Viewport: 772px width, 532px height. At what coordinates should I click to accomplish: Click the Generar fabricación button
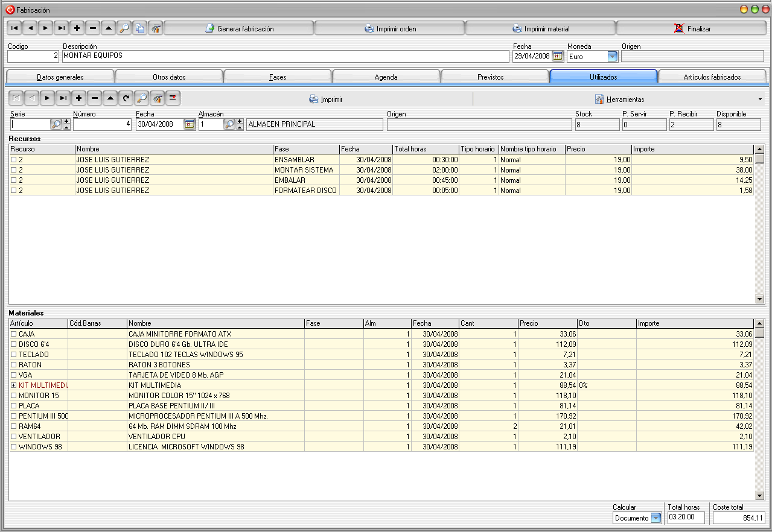pyautogui.click(x=239, y=28)
